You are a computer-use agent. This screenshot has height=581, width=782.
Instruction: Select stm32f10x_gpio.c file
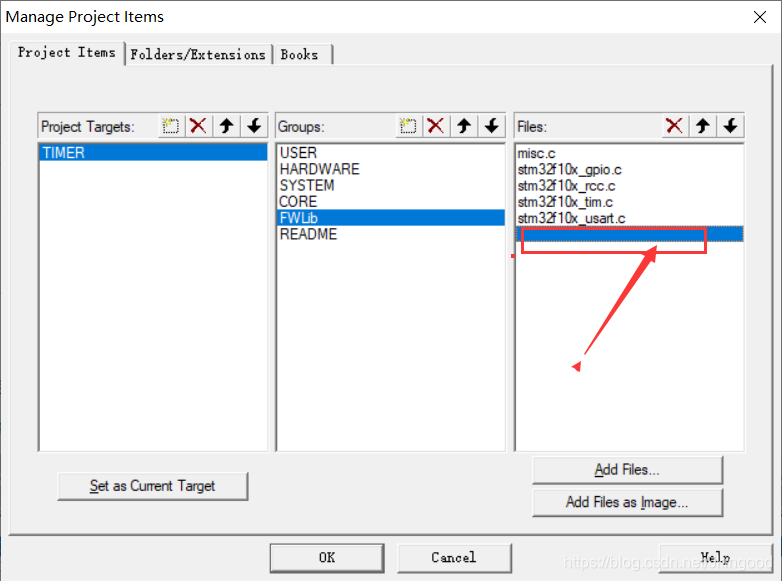[x=629, y=170]
